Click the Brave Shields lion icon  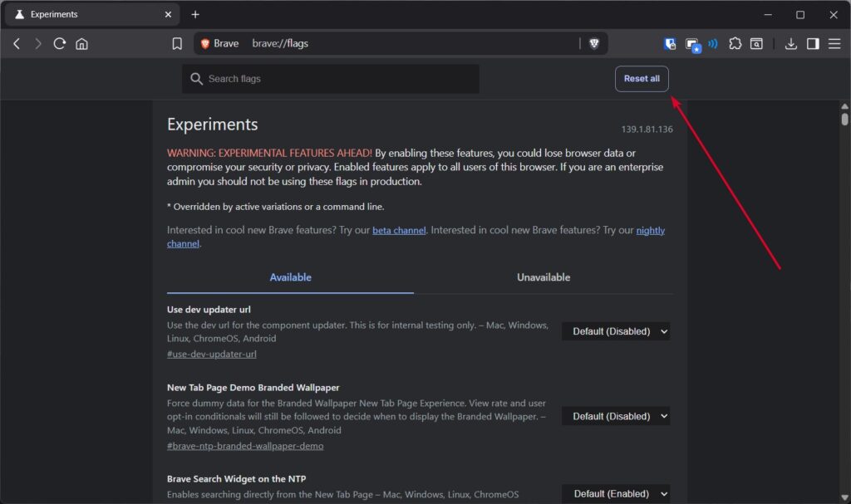[x=593, y=44]
